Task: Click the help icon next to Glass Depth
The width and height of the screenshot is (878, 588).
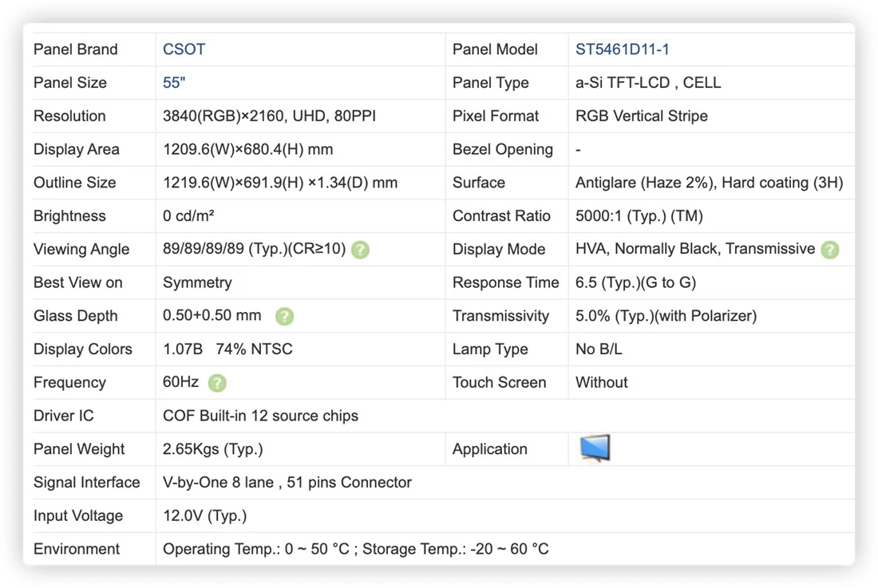Action: click(x=284, y=316)
